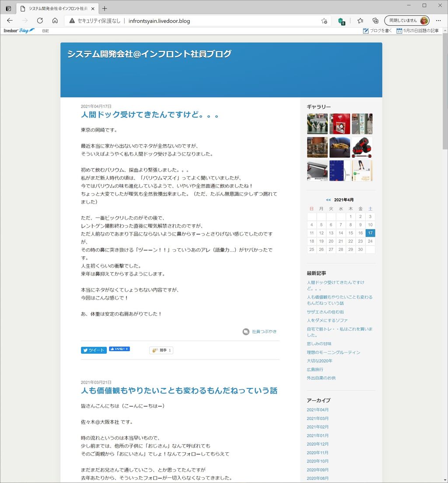Open the browser settings ellipsis menu
Image resolution: width=448 pixels, height=483 pixels.
pyautogui.click(x=438, y=21)
